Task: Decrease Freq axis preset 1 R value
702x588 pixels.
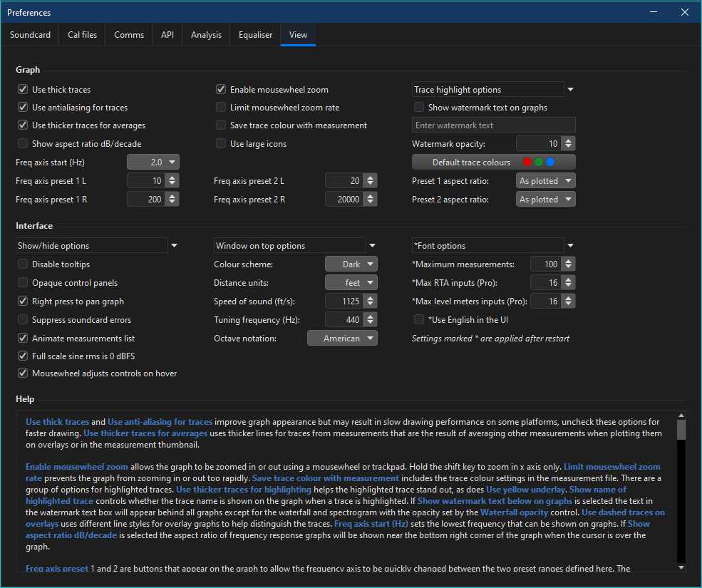Action: click(172, 203)
